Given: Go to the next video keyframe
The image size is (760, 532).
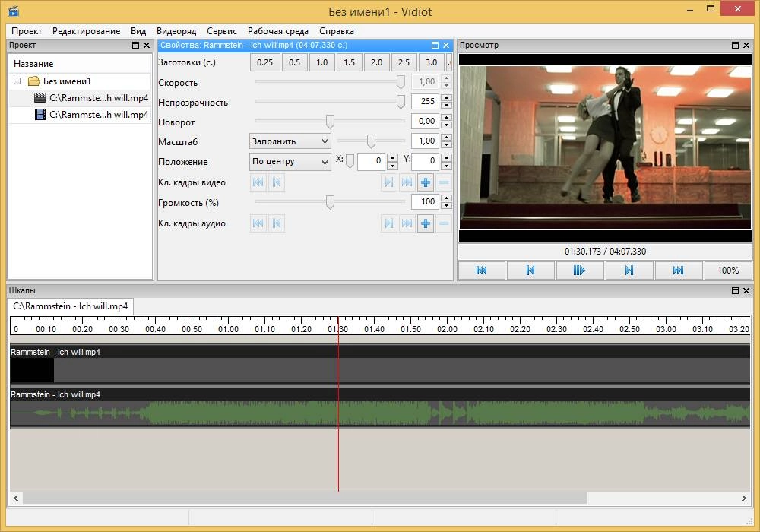Looking at the screenshot, I should [388, 182].
